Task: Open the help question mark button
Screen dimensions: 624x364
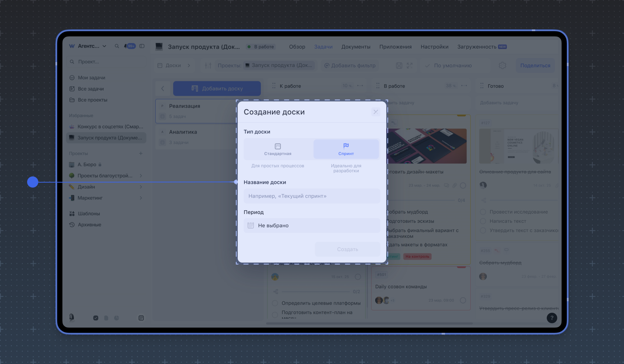Action: tap(552, 318)
